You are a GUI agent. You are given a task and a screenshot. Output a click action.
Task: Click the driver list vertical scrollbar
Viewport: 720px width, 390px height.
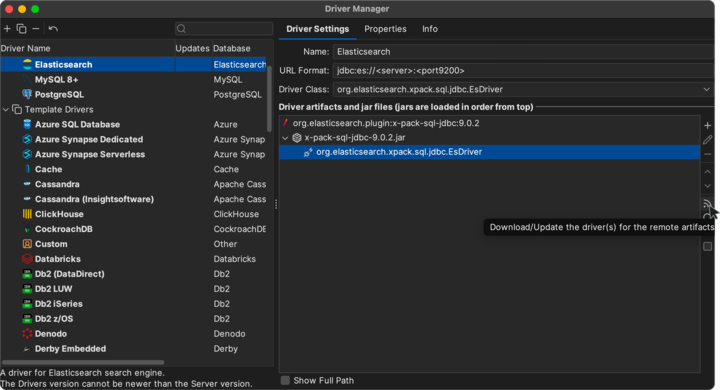(269, 98)
